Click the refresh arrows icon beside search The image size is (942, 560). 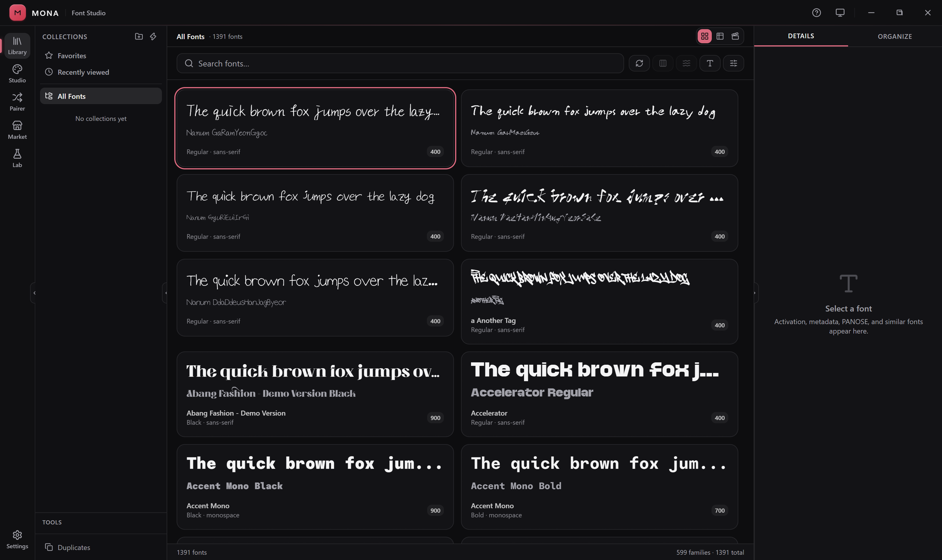pyautogui.click(x=639, y=63)
